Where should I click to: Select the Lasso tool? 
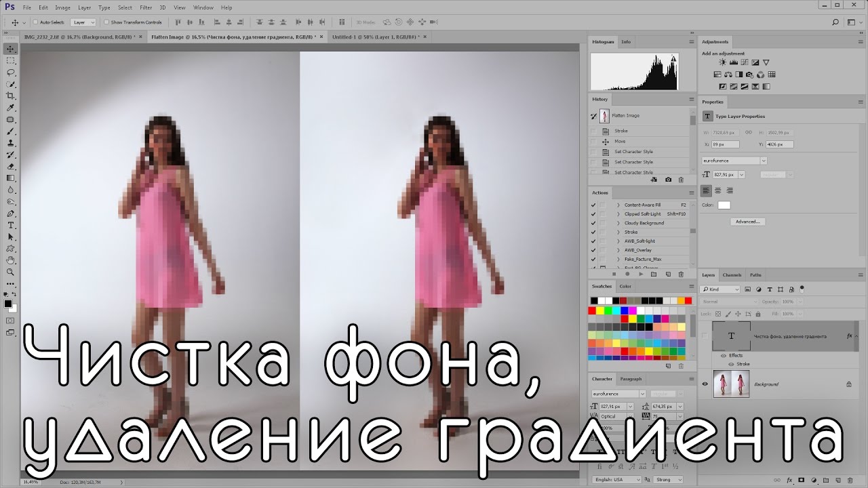[x=11, y=72]
